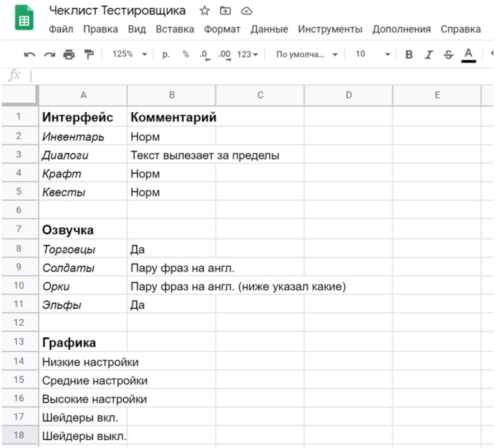Select the Интерфейс cell
This screenshot has height=448, width=495.
click(83, 117)
